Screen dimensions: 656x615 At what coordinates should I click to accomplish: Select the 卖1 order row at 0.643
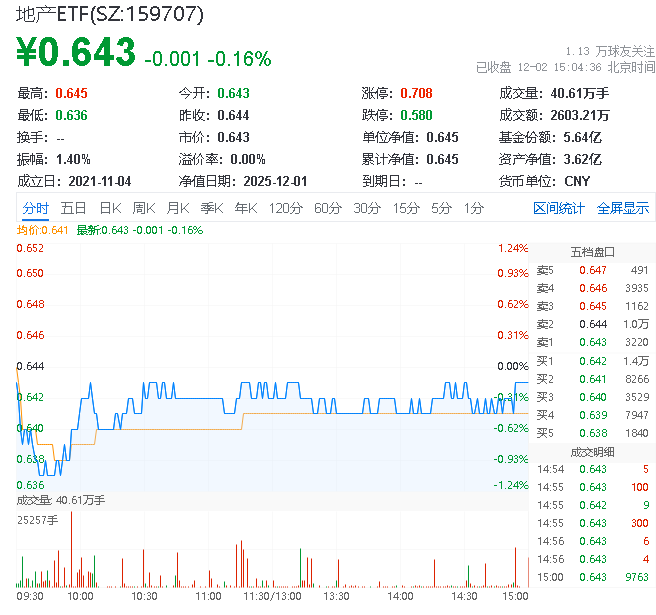click(592, 342)
